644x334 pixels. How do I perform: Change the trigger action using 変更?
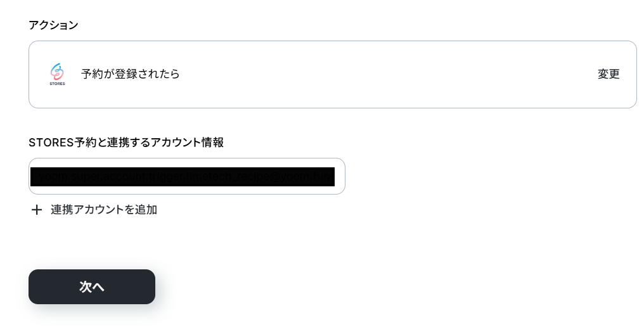pyautogui.click(x=609, y=74)
